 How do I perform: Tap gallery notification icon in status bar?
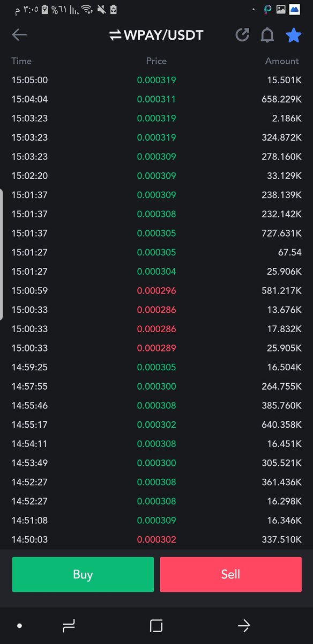281,9
